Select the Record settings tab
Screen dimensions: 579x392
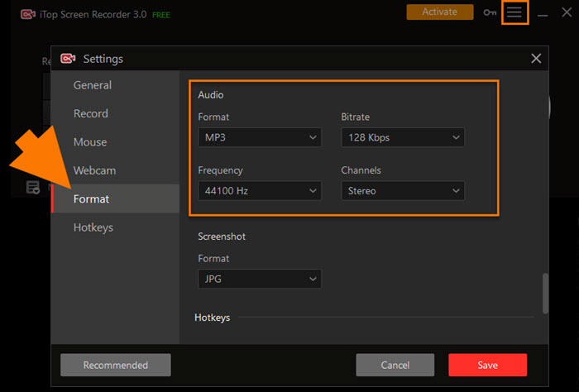pyautogui.click(x=91, y=113)
